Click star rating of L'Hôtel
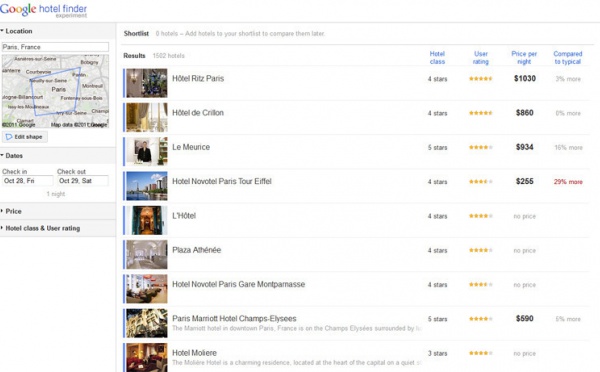Viewport: 600px width, 372px height. (481, 216)
